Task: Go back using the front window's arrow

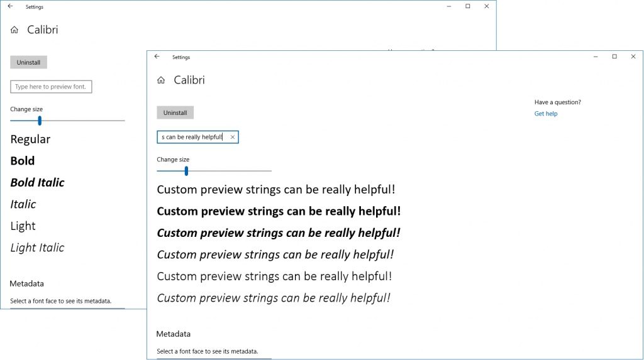Action: [157, 57]
